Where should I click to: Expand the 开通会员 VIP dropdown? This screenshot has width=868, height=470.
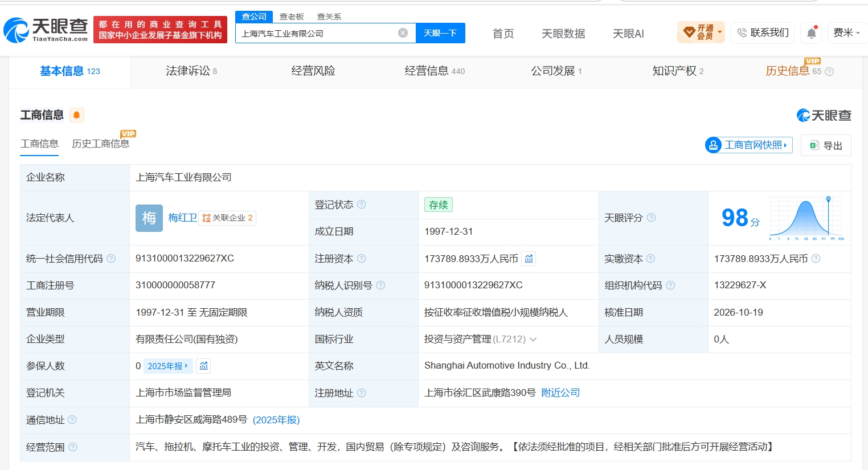[701, 32]
